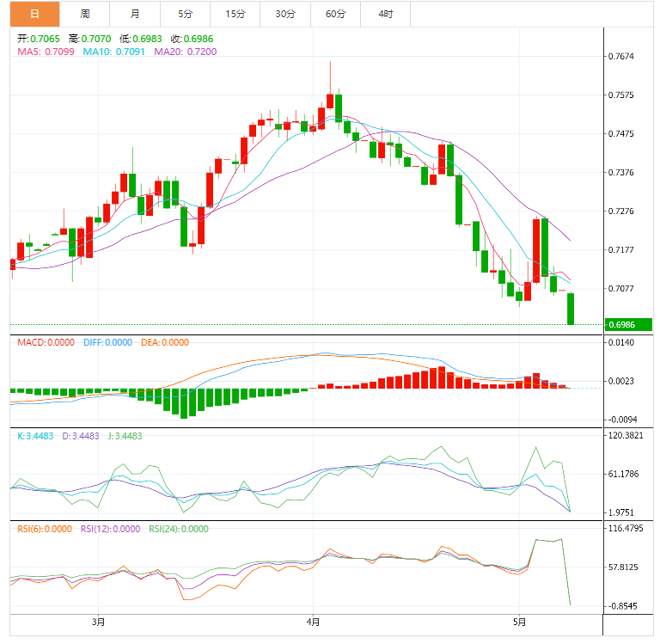The height and width of the screenshot is (644, 660).
Task: Click the 116.4795 RSI axis label
Action: 626,528
